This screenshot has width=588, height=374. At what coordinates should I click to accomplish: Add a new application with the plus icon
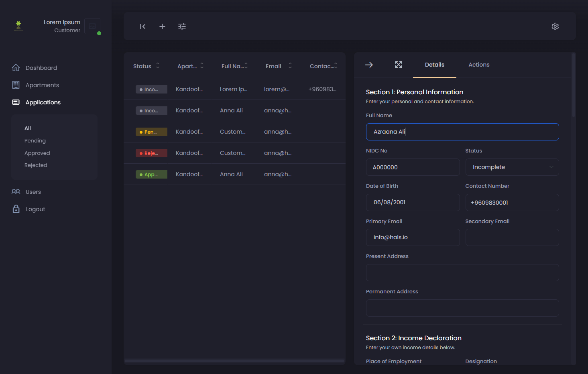pos(162,26)
